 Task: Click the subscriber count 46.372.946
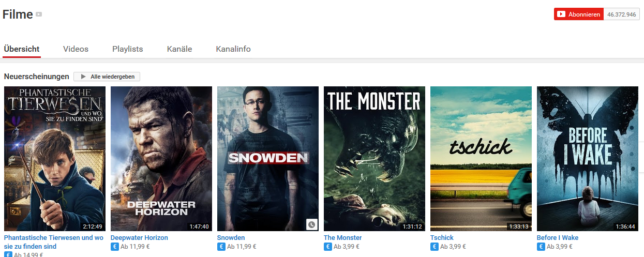[622, 14]
